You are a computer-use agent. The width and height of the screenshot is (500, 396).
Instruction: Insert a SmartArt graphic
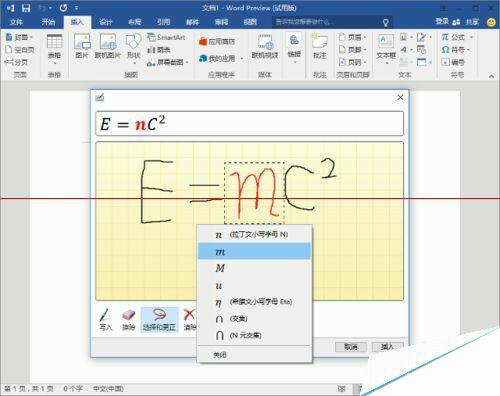click(166, 37)
